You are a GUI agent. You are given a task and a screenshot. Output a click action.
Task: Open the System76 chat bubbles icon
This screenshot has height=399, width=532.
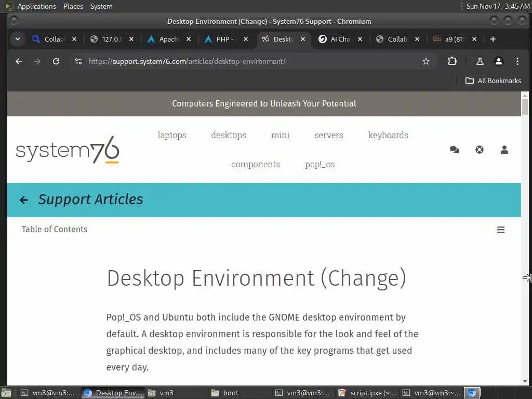click(x=454, y=150)
